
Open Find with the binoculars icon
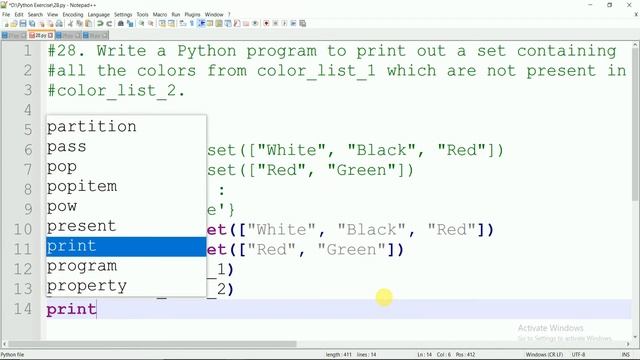121,24
